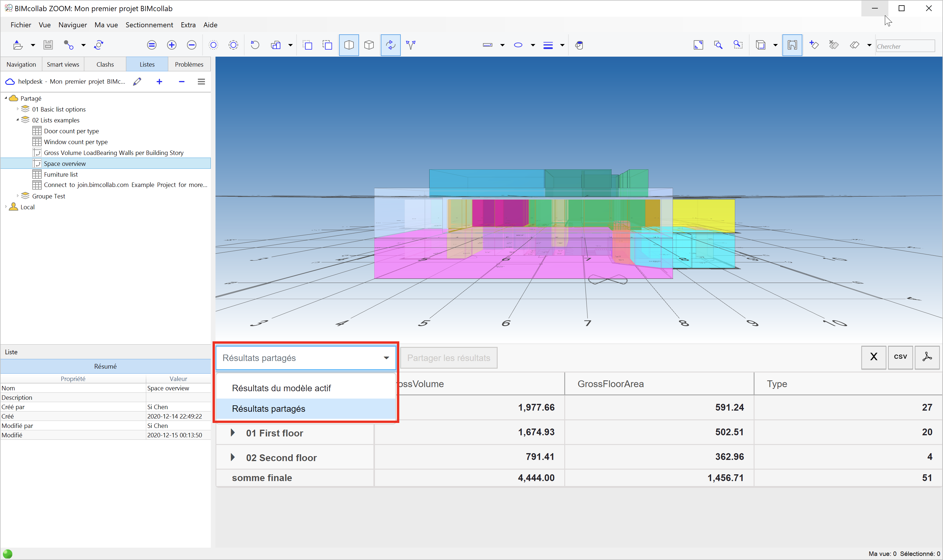Click the Chercher search field
Viewport: 943px width, 560px height.
[905, 46]
